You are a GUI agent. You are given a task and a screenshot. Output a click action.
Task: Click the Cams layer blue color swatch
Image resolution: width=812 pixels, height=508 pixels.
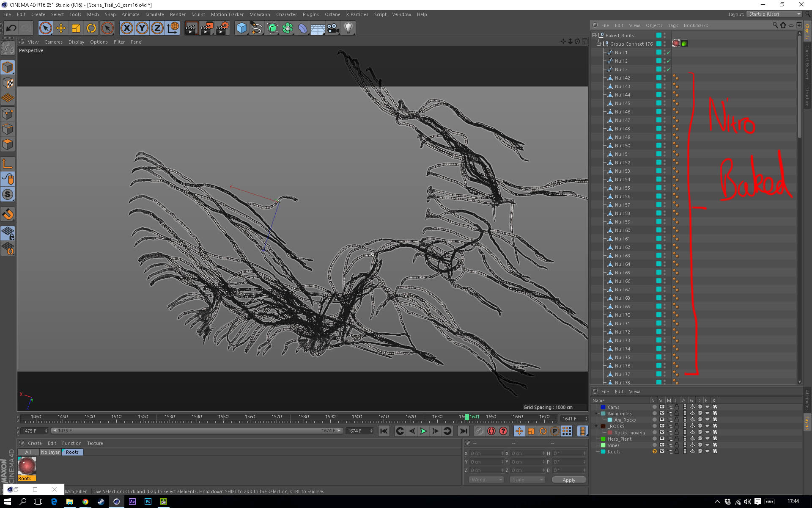pyautogui.click(x=603, y=407)
